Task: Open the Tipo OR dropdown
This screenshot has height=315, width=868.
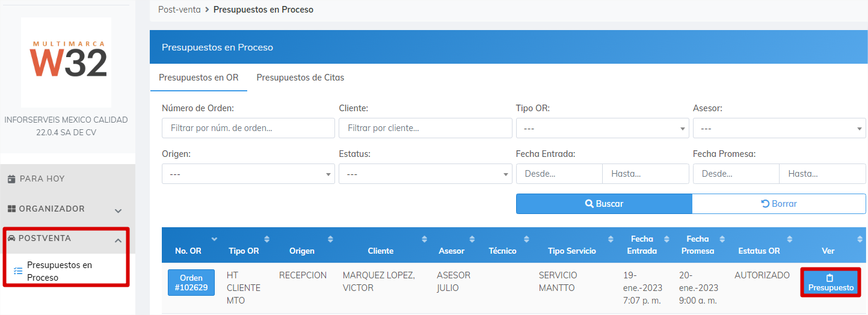Action: 603,128
